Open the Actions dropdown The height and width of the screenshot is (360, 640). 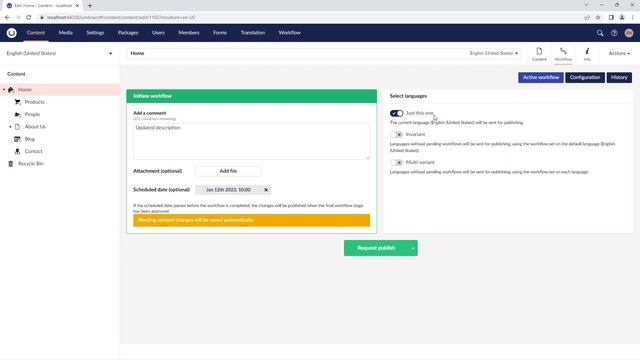[619, 53]
